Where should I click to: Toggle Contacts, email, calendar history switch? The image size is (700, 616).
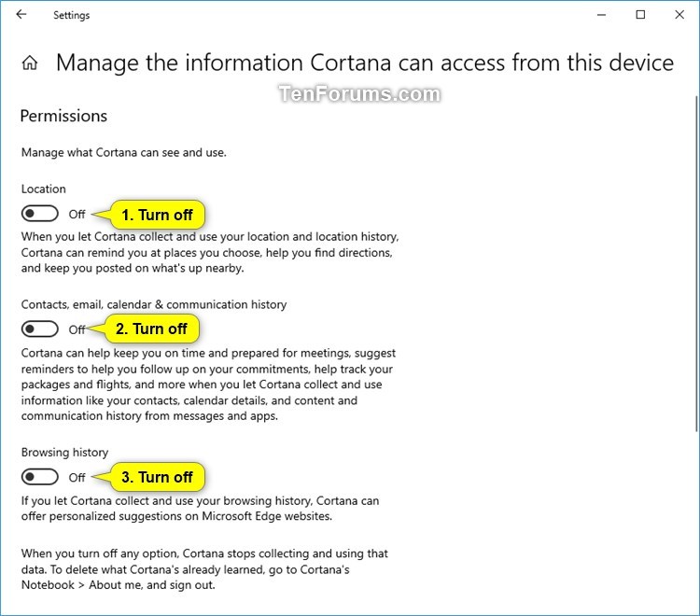[x=40, y=329]
